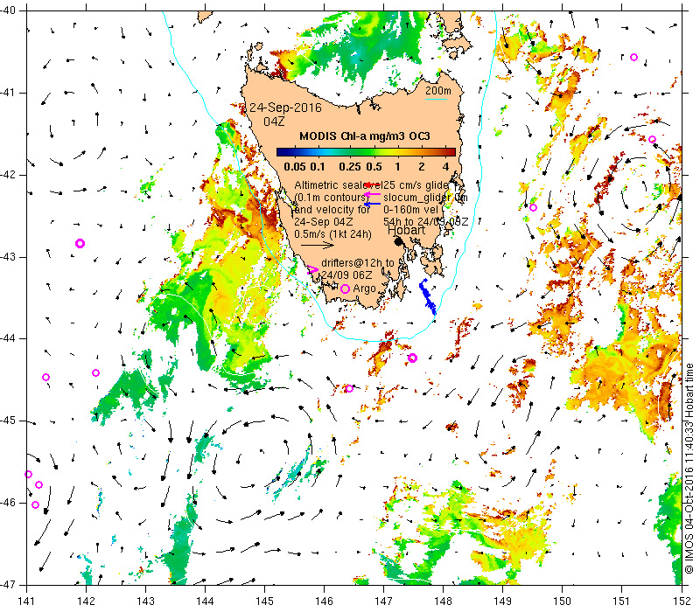The width and height of the screenshot is (700, 612).
Task: Click the '141' longitude axis label
Action: coord(27,602)
